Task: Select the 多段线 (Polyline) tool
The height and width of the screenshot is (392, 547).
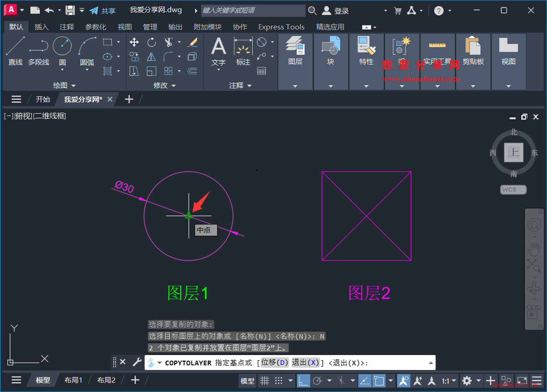Action: [38, 51]
